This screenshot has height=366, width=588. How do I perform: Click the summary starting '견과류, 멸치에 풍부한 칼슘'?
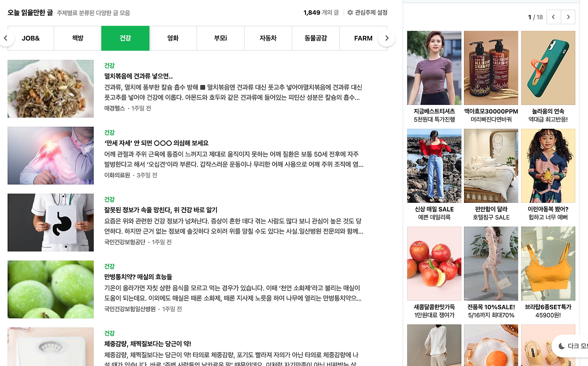[x=234, y=92]
